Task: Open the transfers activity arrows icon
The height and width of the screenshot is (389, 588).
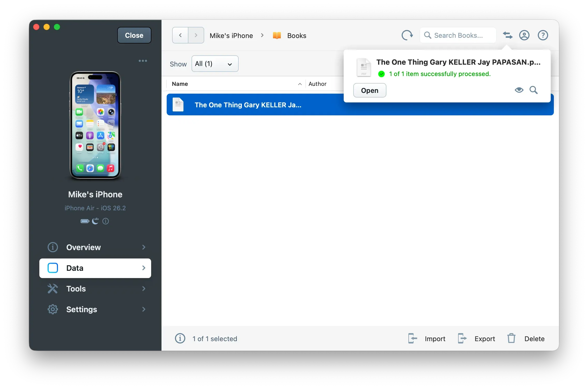Action: pos(508,35)
